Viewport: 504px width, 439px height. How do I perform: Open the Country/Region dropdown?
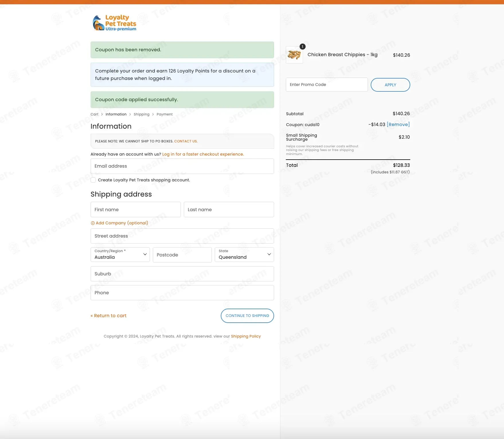click(x=120, y=254)
